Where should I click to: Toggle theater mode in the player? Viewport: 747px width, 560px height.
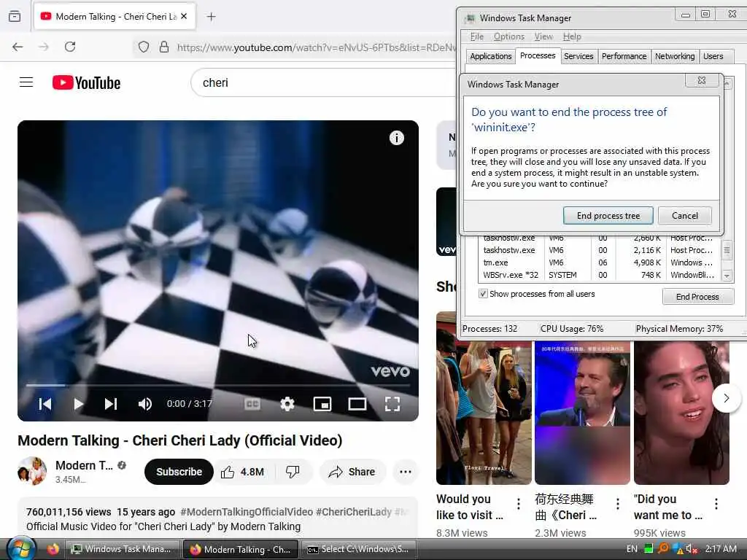click(357, 404)
